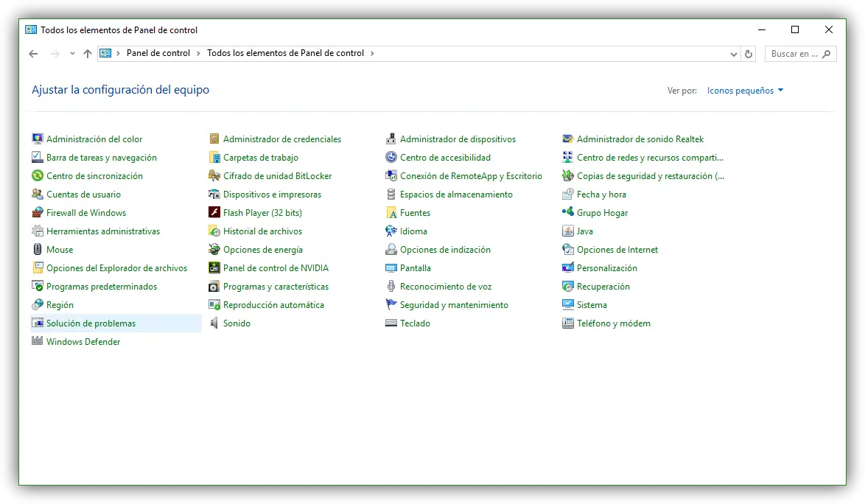The width and height of the screenshot is (865, 504).
Task: Click the Teclado keyboard icon
Action: 391,323
